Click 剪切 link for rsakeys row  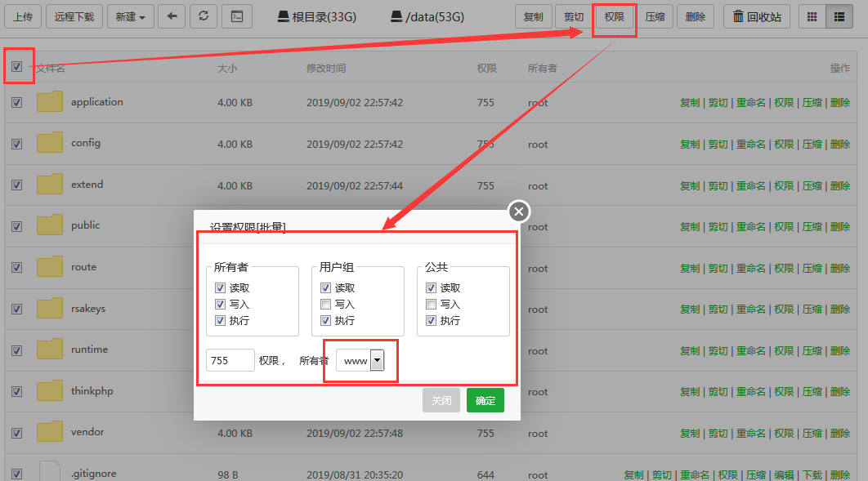pos(718,309)
